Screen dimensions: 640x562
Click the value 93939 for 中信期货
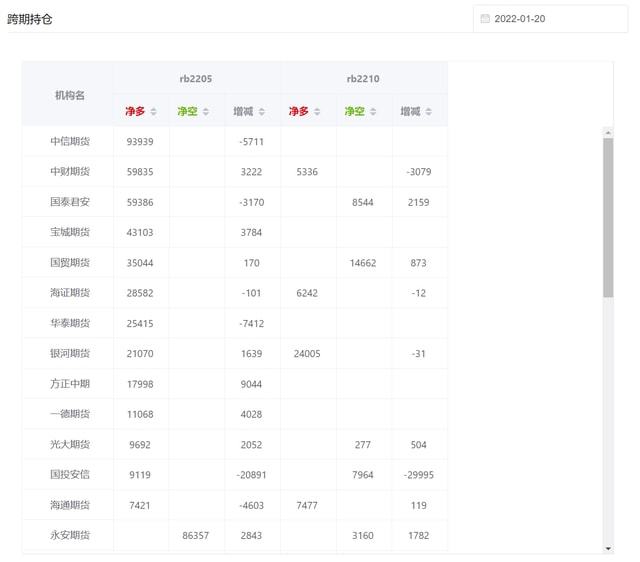click(x=140, y=142)
